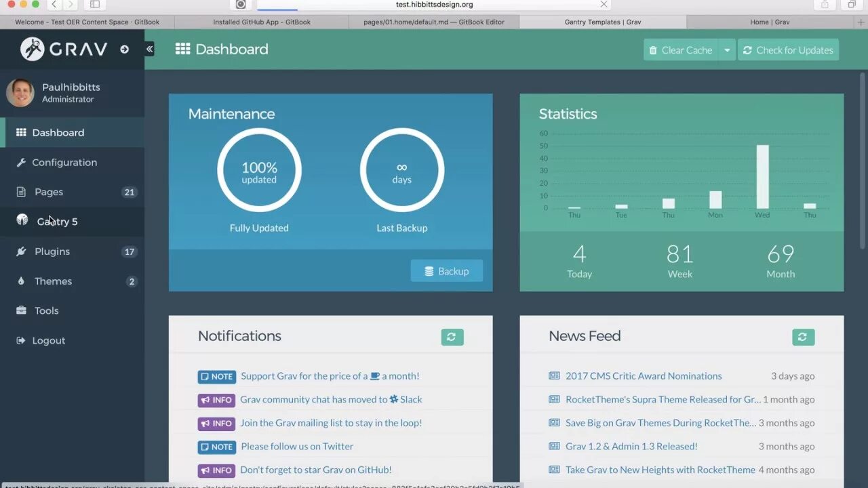868x488 pixels.
Task: Click the Paulhibbitts avatar photo
Action: tap(20, 93)
